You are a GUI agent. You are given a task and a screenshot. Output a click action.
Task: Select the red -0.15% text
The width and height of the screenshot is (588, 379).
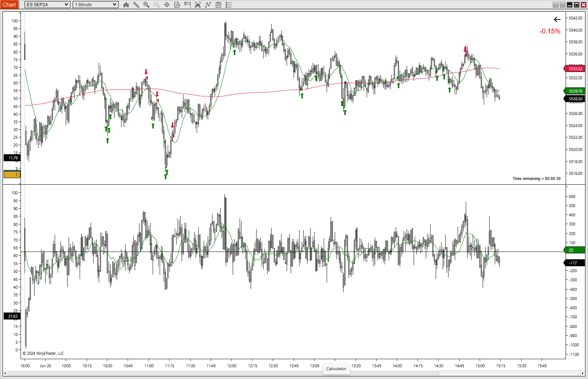pos(550,32)
